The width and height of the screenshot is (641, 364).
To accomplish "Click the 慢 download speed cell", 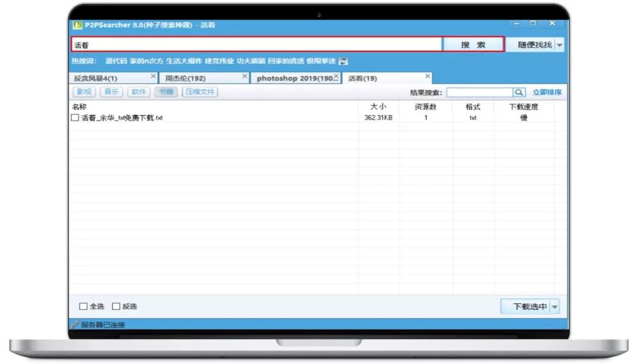I will pos(523,117).
